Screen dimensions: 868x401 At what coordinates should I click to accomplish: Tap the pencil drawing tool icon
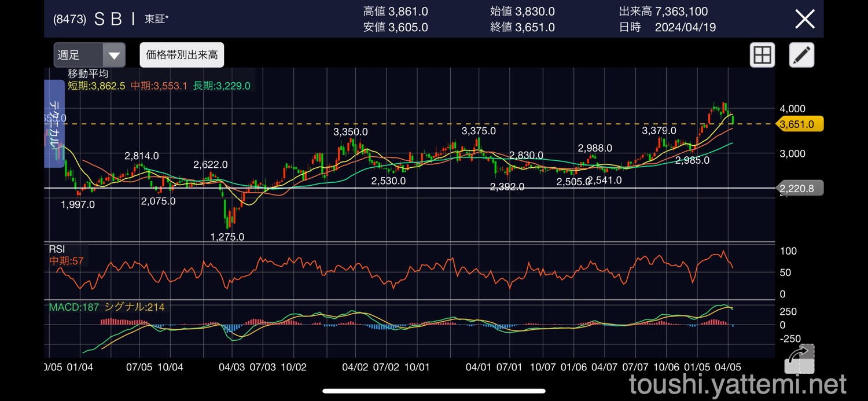801,56
